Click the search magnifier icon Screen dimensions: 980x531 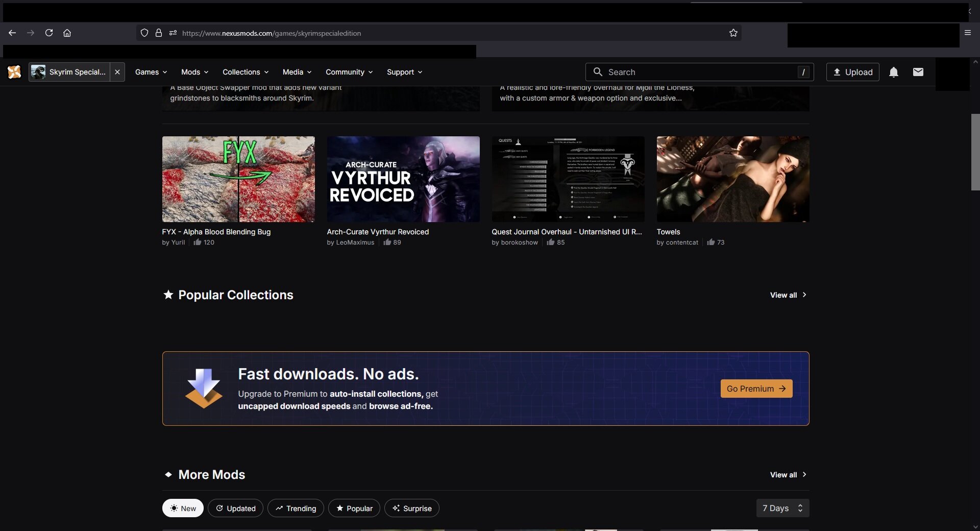tap(598, 72)
